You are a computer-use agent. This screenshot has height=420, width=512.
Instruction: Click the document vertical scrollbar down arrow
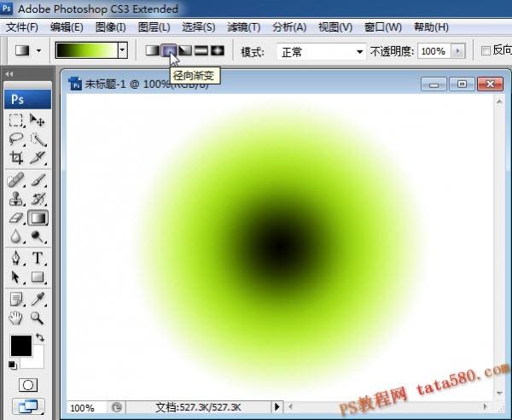coord(499,394)
